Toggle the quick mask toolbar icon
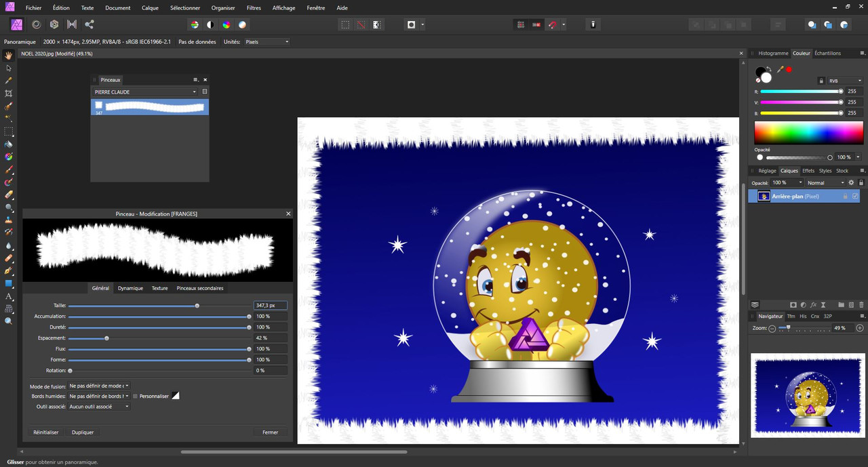Viewport: 868px width, 467px height. point(411,24)
